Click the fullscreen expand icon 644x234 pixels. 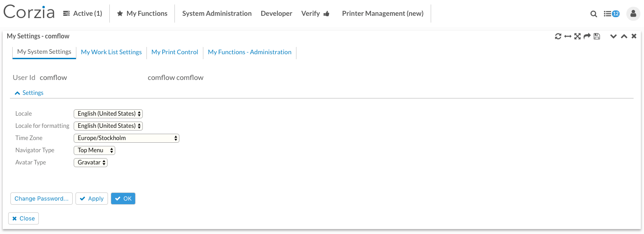[x=578, y=36]
